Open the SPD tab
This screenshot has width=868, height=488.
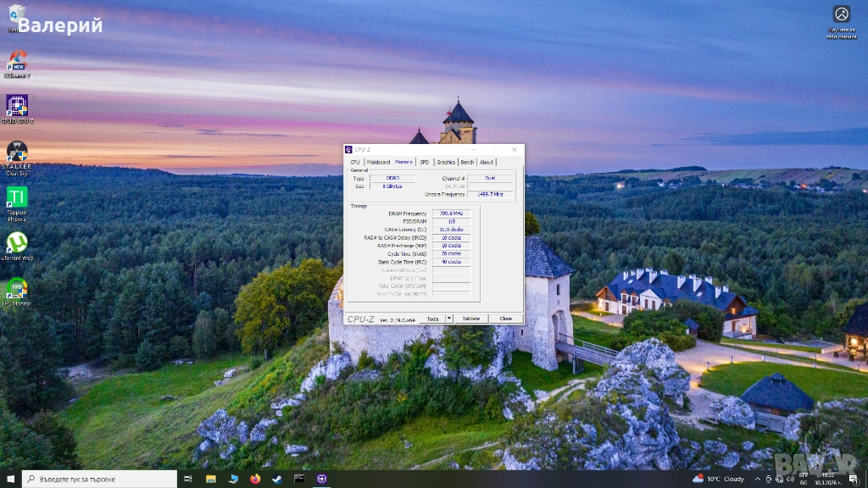425,162
